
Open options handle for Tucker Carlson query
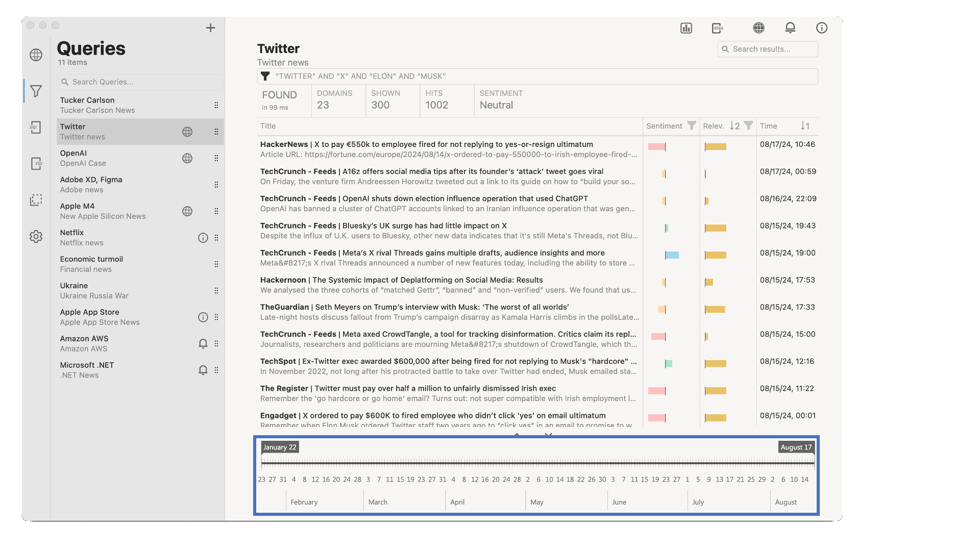coord(216,105)
